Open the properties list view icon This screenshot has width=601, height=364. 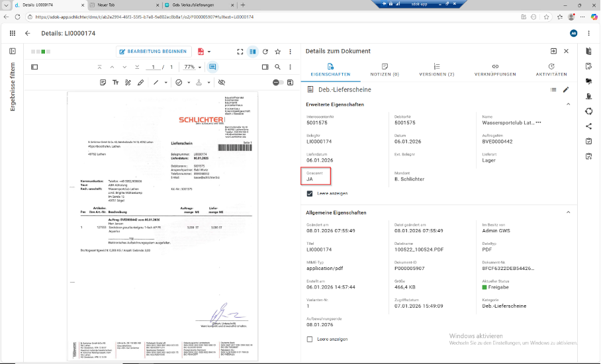553,89
